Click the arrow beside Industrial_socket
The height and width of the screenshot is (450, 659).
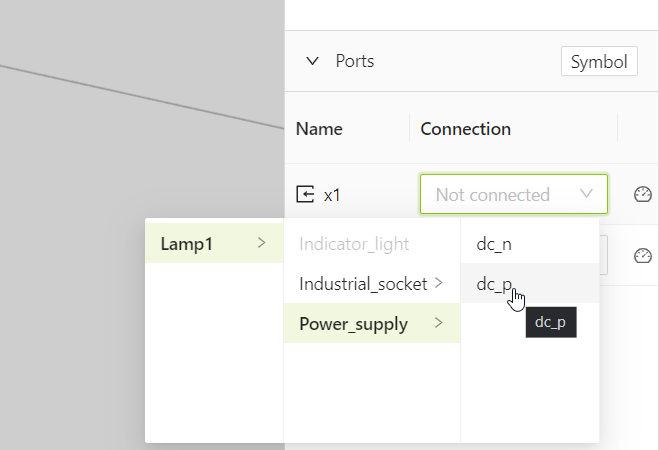tap(438, 284)
